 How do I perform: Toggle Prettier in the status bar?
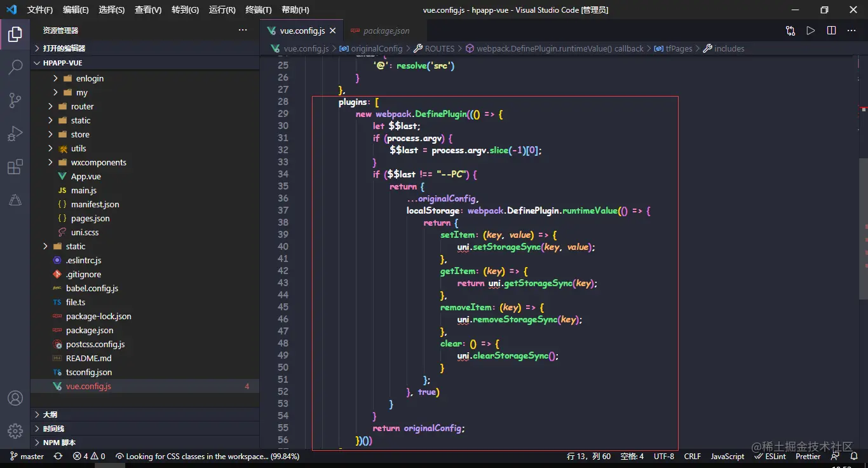808,456
